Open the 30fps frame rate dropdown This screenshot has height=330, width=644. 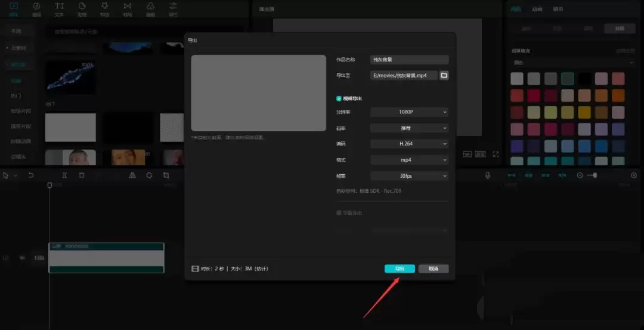[x=409, y=176]
